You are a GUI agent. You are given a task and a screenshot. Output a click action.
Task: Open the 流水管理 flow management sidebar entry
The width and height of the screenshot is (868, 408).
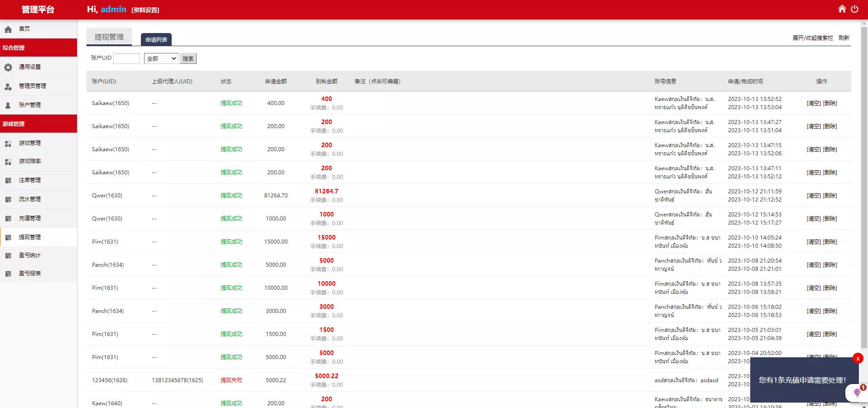29,199
